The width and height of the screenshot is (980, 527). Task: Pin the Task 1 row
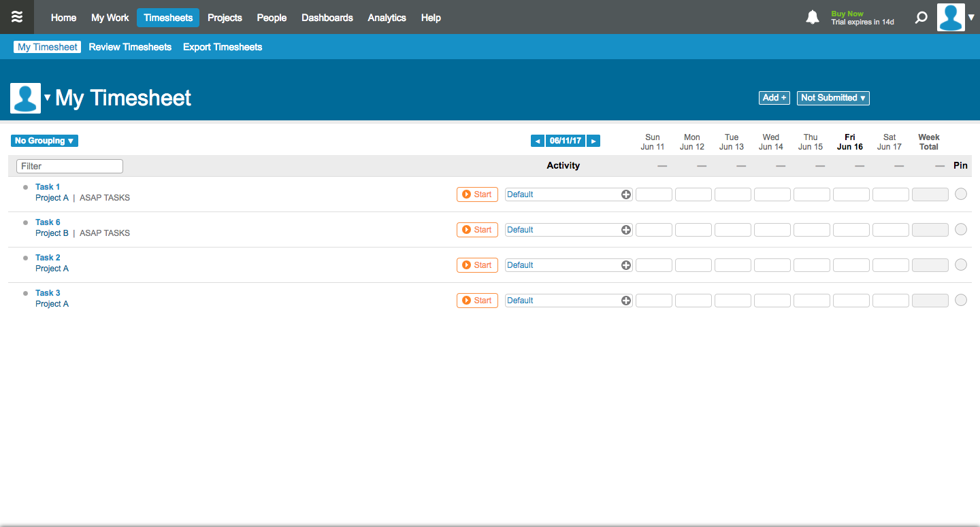coord(960,194)
